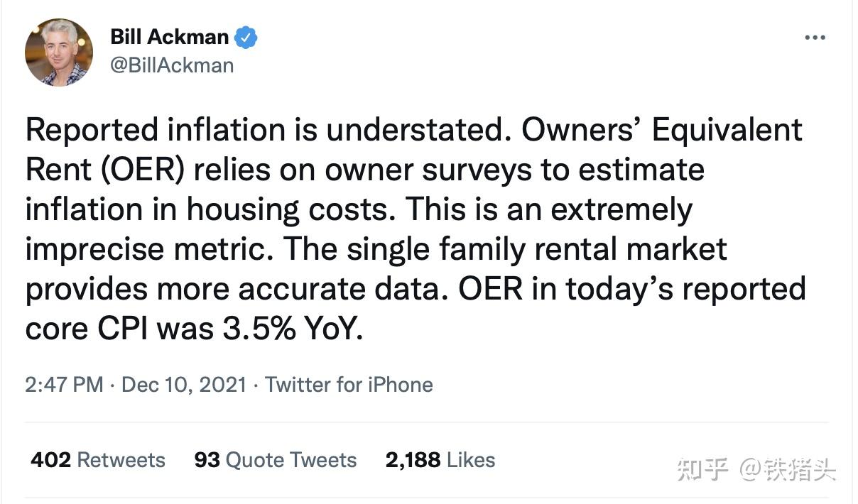Click the @铁猪头 watermark username
Viewport: 858px width, 504px height.
(x=788, y=469)
